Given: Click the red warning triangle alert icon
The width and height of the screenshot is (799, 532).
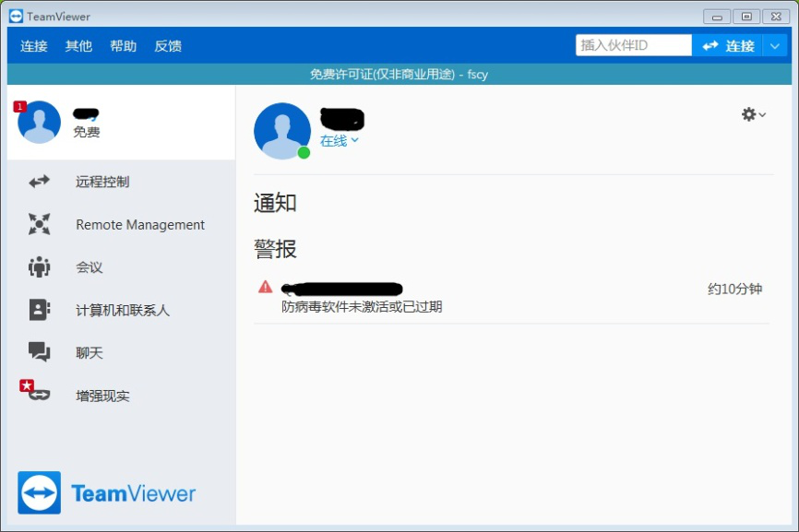Looking at the screenshot, I should tap(265, 287).
